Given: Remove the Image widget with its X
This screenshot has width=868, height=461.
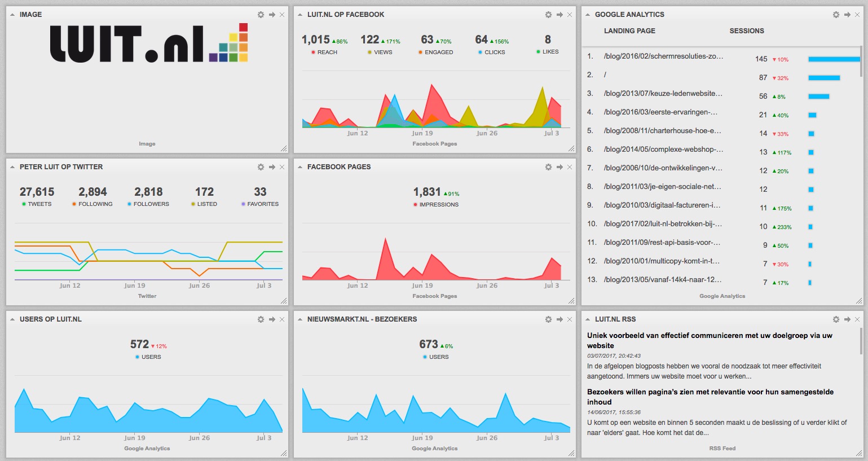Looking at the screenshot, I should coord(282,15).
